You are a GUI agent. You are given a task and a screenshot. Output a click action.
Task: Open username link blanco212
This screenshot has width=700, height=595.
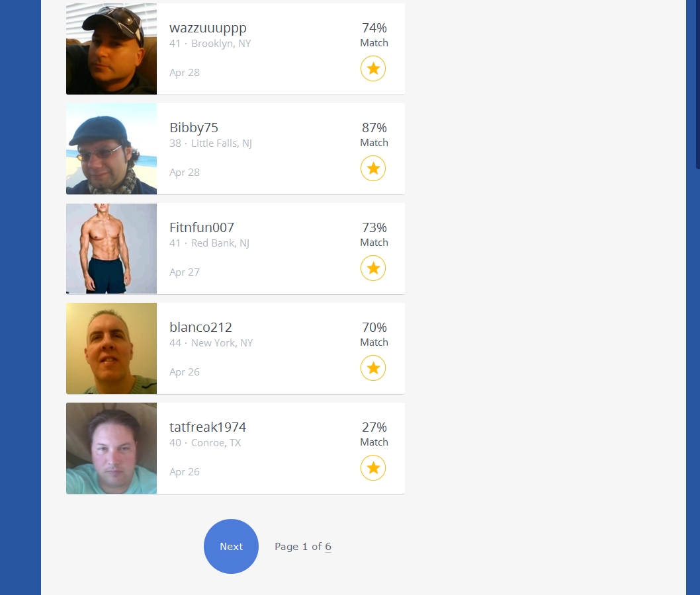point(201,327)
